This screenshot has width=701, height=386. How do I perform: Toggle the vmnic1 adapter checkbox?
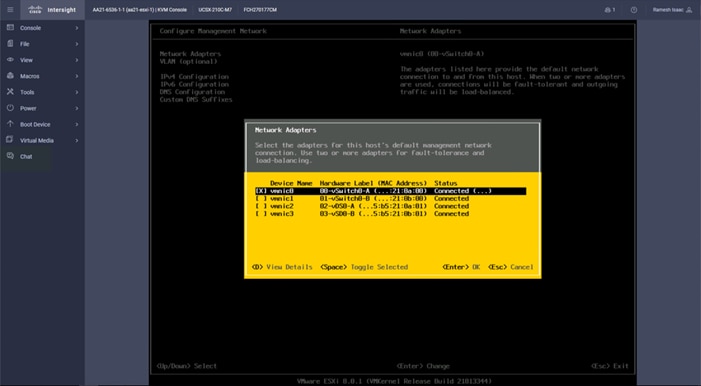pos(261,199)
